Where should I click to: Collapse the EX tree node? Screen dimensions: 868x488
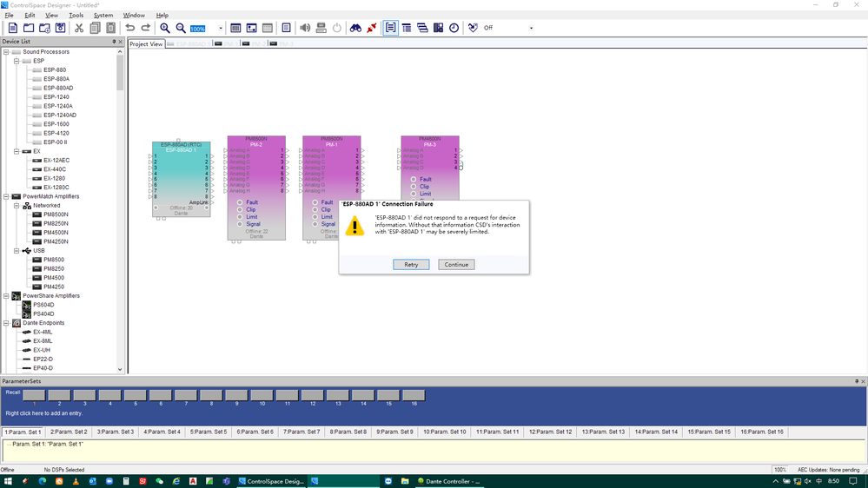17,151
